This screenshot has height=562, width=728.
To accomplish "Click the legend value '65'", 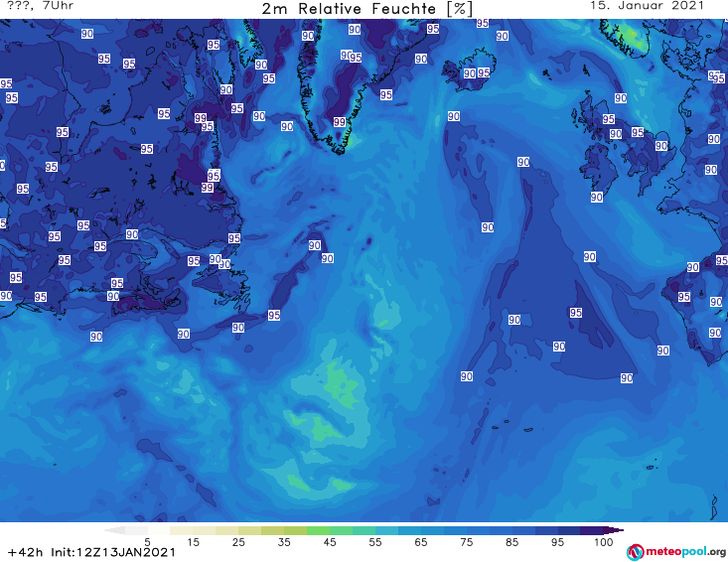I will pyautogui.click(x=421, y=542).
